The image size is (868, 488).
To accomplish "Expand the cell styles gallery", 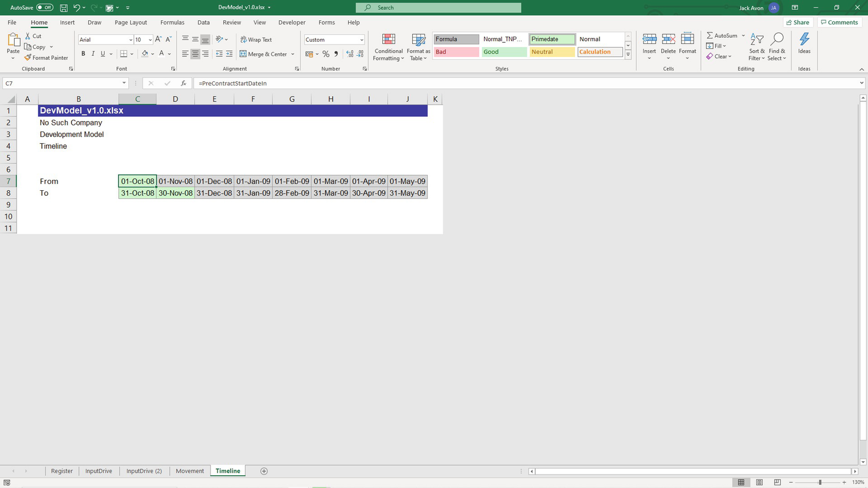I will [x=628, y=55].
